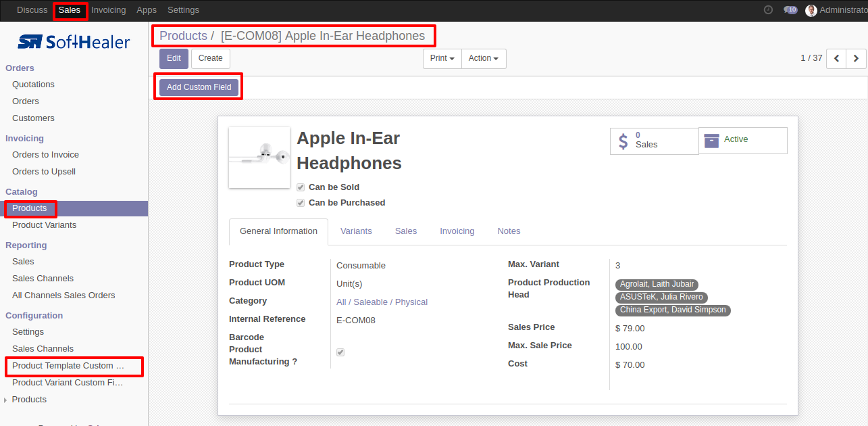The width and height of the screenshot is (868, 426).
Task: Open Customers in the sidebar
Action: 33,118
